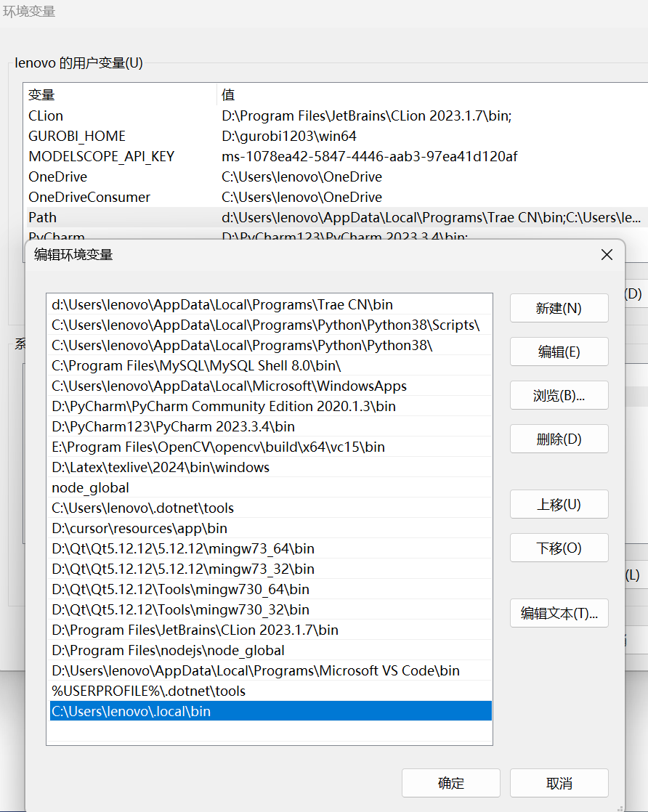Select D:\PyCharm123\PyCharm 2023.3.4\bin list entry
The width and height of the screenshot is (648, 812).
point(270,426)
